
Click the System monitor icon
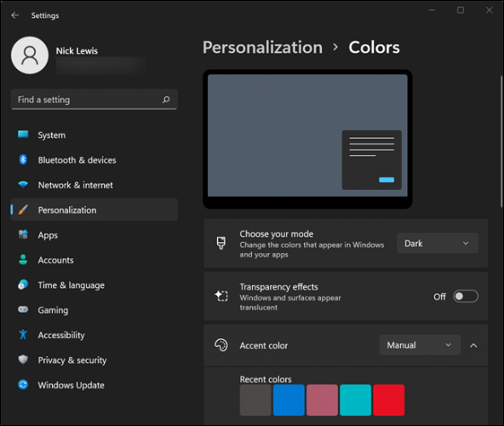pyautogui.click(x=23, y=135)
